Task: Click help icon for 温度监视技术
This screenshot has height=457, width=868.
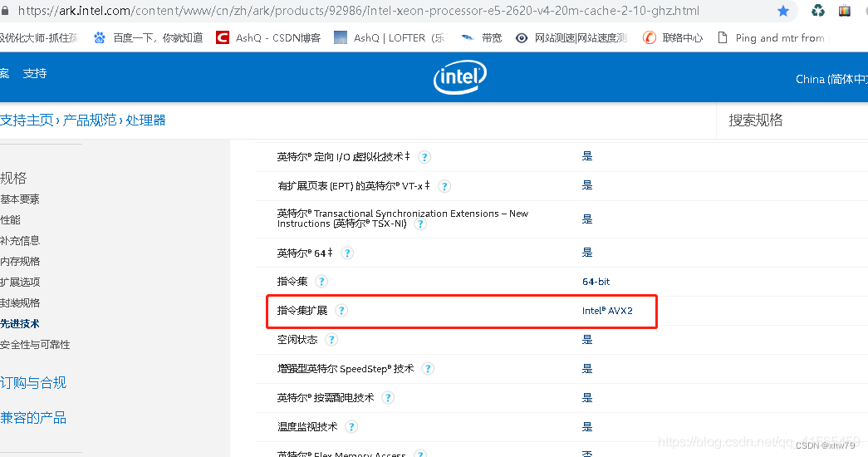Action: [351, 426]
